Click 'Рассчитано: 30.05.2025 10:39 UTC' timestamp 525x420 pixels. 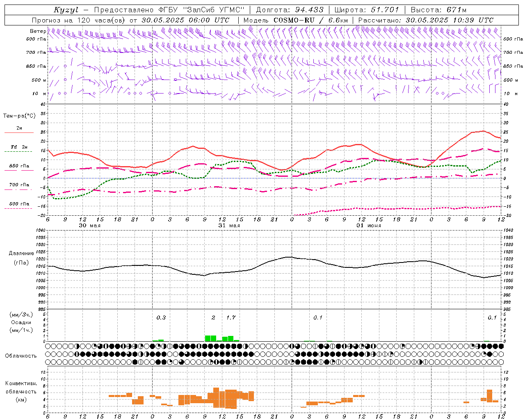tap(426, 20)
